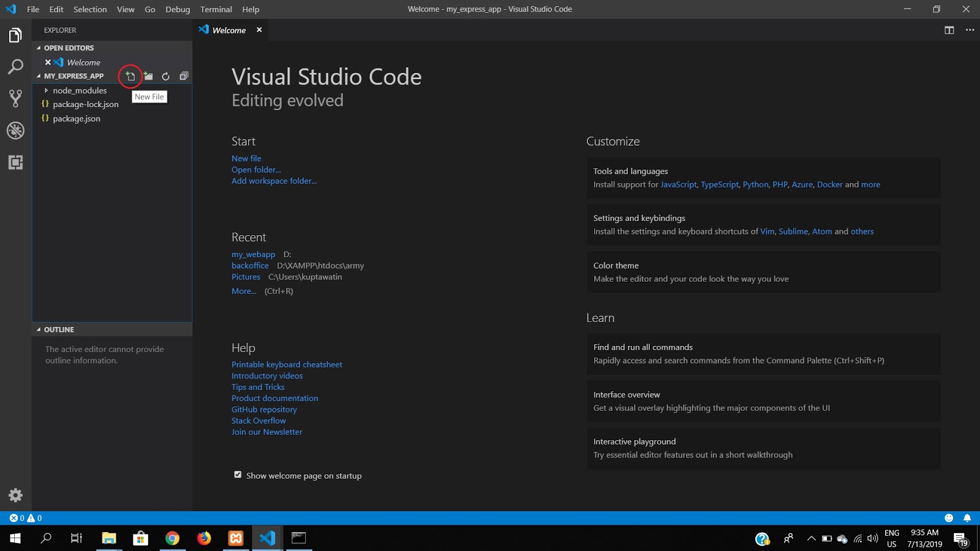Collapse the OUTLINE section
980x551 pixels.
pyautogui.click(x=38, y=329)
